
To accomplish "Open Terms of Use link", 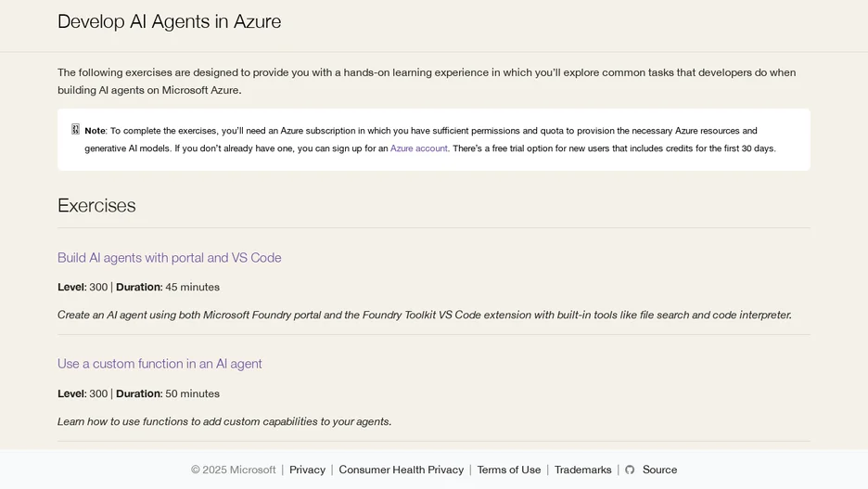I will click(509, 470).
